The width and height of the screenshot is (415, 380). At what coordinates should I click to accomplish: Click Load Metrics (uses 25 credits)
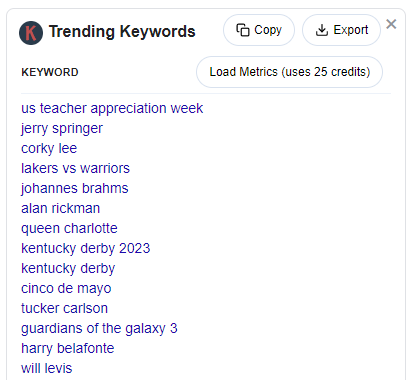289,72
